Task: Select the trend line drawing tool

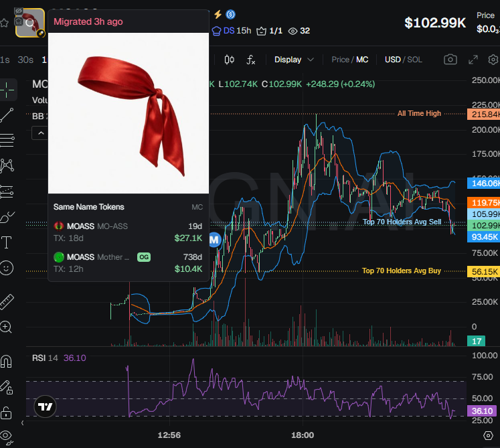Action: coord(7,115)
